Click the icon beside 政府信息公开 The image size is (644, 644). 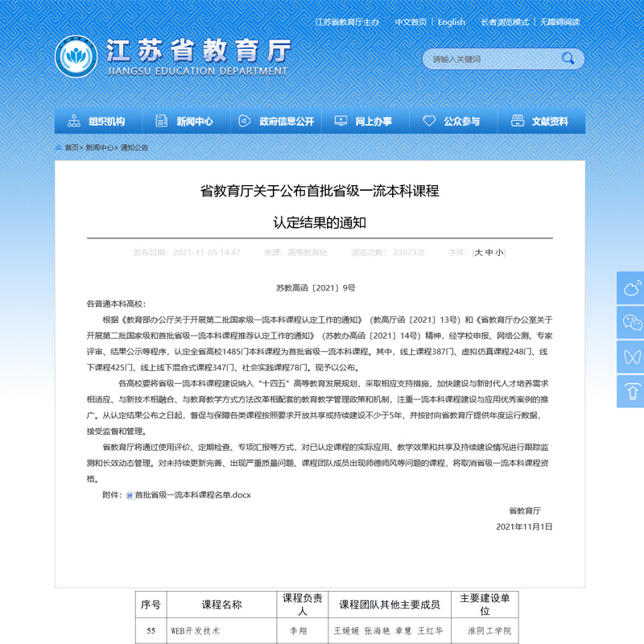tap(245, 121)
